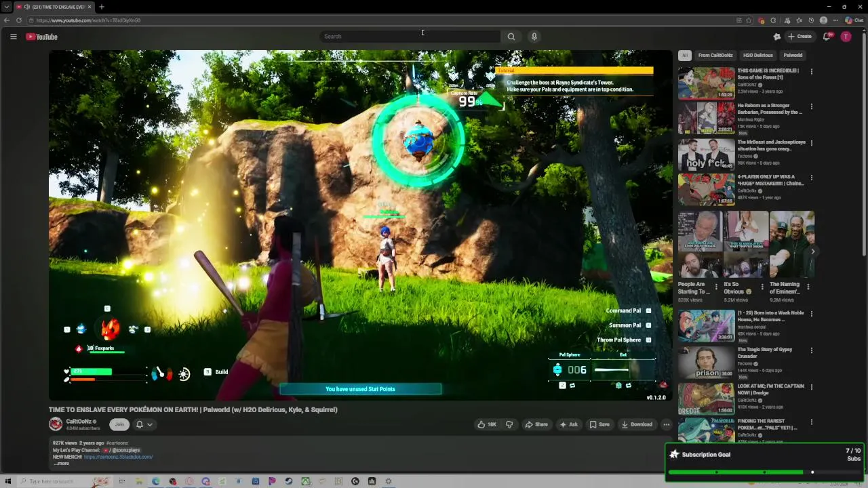Screen dimensions: 868x488
Task: Open CaRtOoNz channel name link
Action: pos(79,422)
